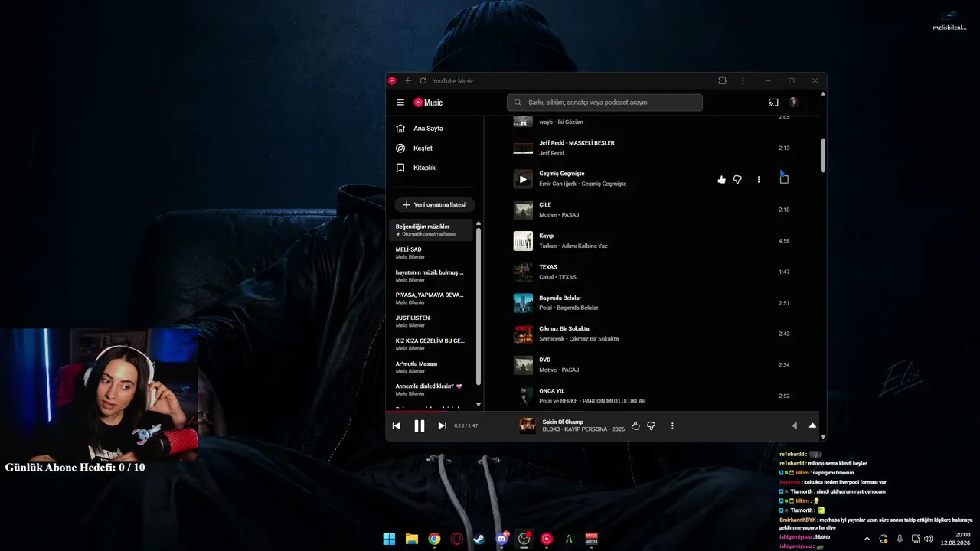This screenshot has width=980, height=551.
Task: Open Google Chrome from the taskbar
Action: (434, 539)
